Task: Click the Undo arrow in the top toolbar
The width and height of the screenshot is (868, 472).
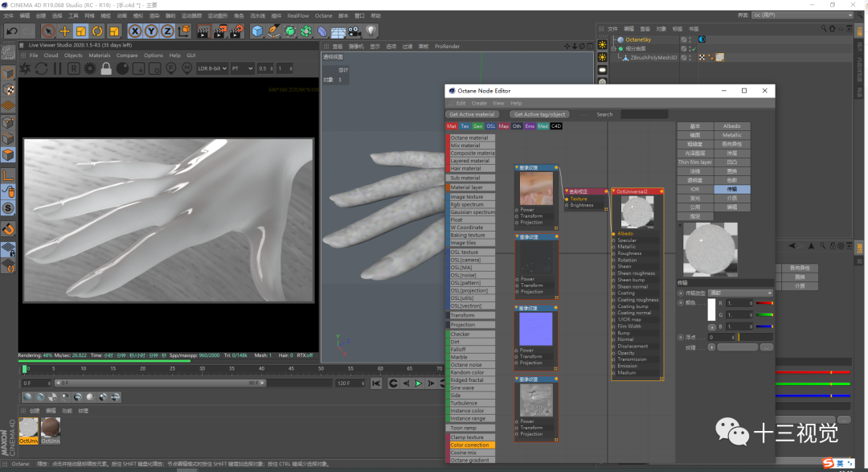Action: tap(11, 31)
